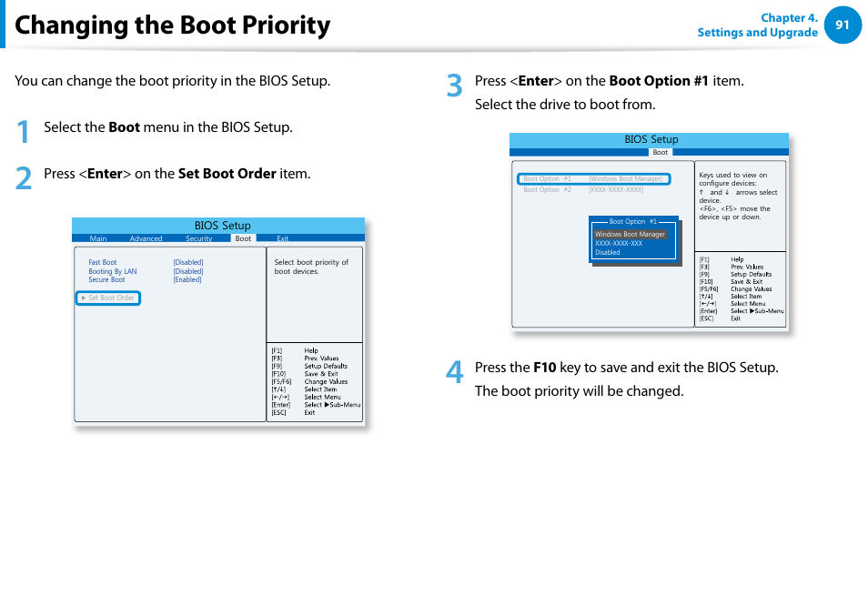Click the [ESC] Exit row under boot priority help
The width and height of the screenshot is (868, 616).
click(293, 412)
